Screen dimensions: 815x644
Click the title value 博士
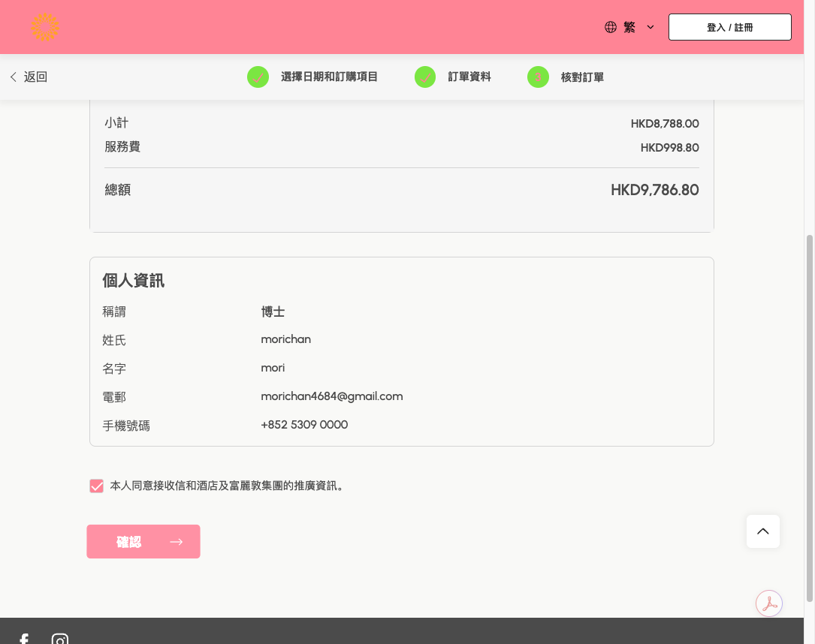click(x=273, y=311)
